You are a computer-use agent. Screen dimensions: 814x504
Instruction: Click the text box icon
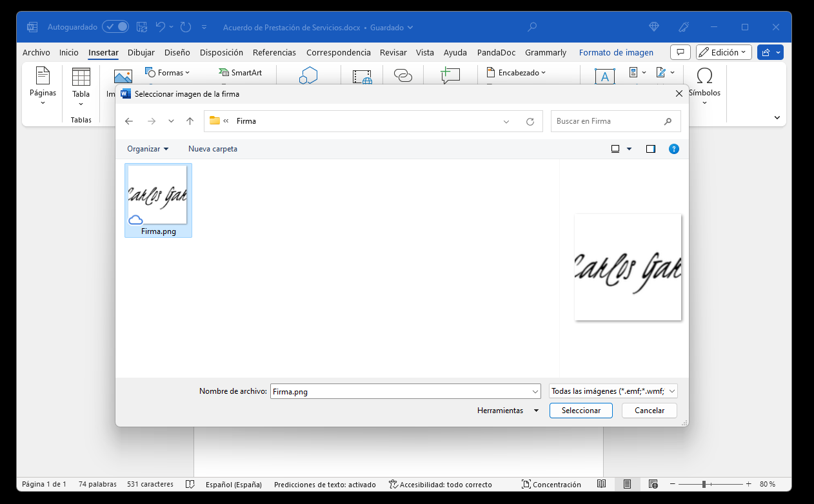tap(604, 77)
